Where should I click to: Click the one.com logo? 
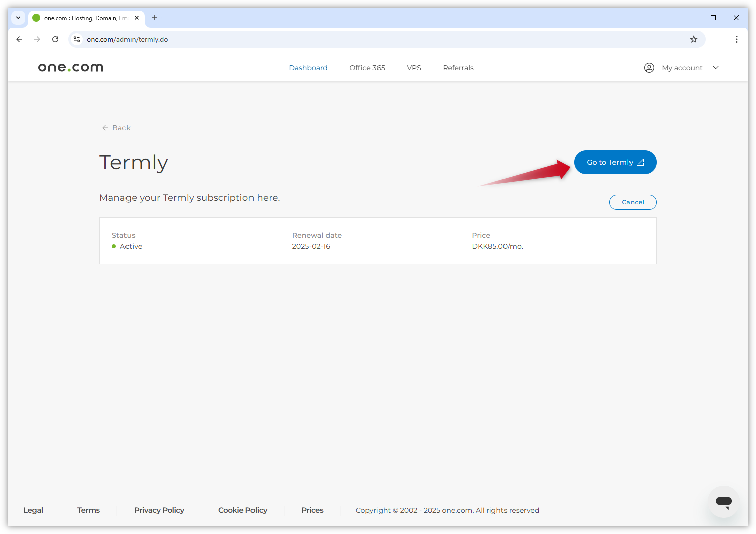[x=70, y=67]
